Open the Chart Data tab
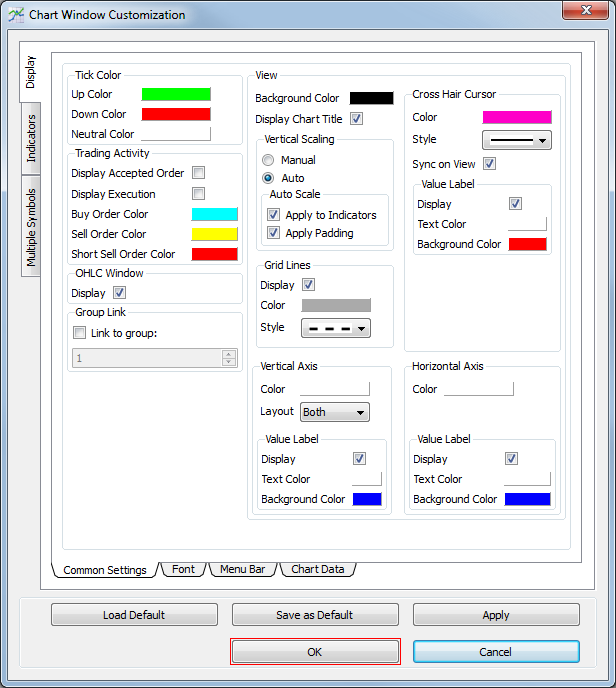Screen dimensions: 616x688 (317, 569)
